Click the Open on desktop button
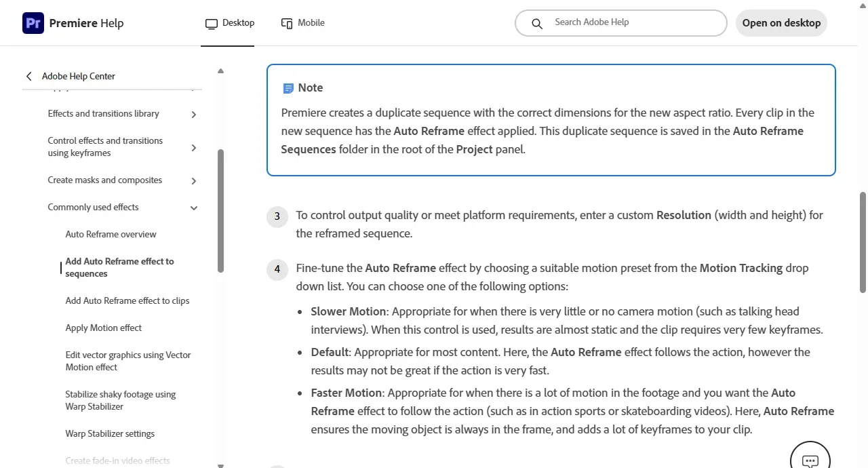The image size is (868, 468). pyautogui.click(x=781, y=23)
